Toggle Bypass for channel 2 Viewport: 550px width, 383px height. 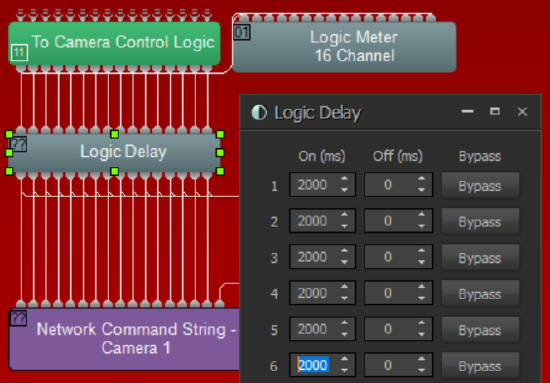480,221
